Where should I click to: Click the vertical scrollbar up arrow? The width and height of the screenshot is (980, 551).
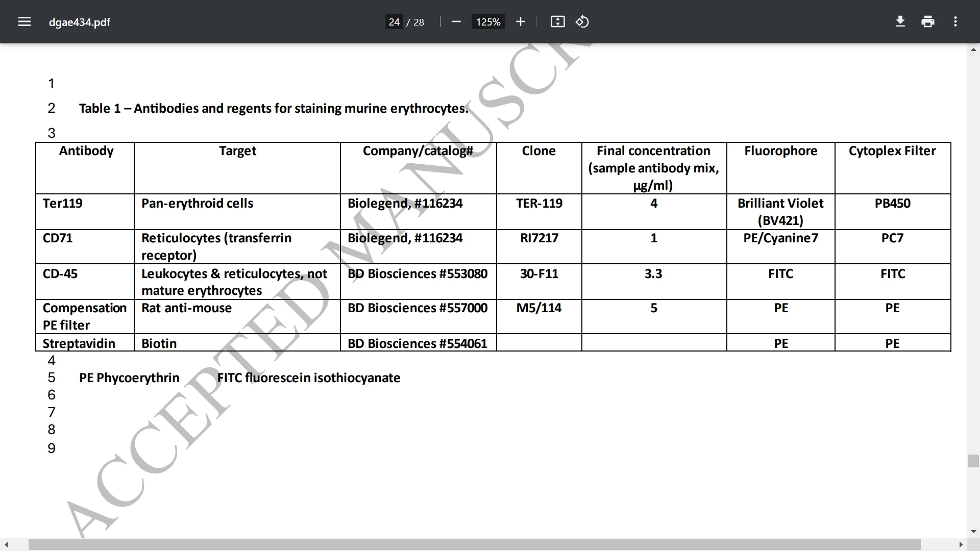point(973,49)
